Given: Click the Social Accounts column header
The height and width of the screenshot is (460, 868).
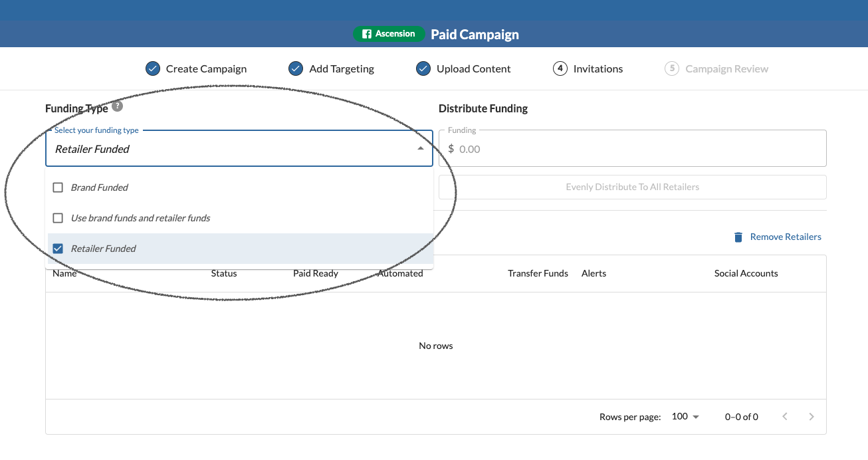Looking at the screenshot, I should click(x=746, y=273).
